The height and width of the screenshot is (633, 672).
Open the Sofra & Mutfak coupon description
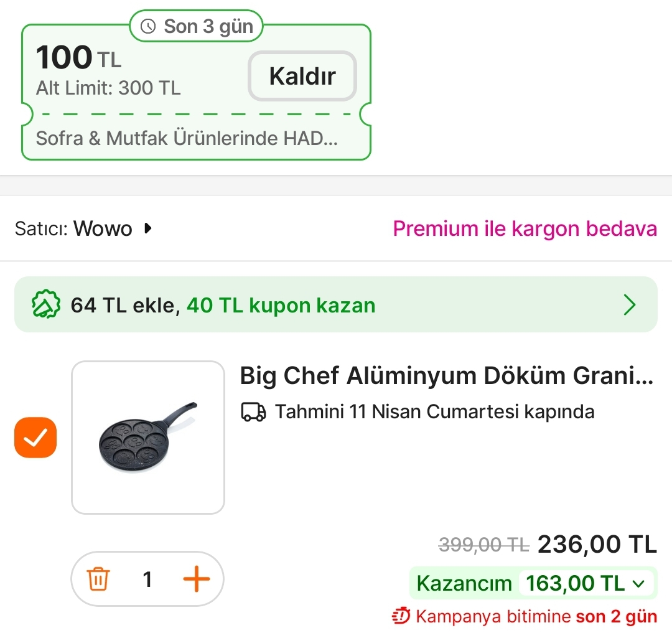point(187,138)
